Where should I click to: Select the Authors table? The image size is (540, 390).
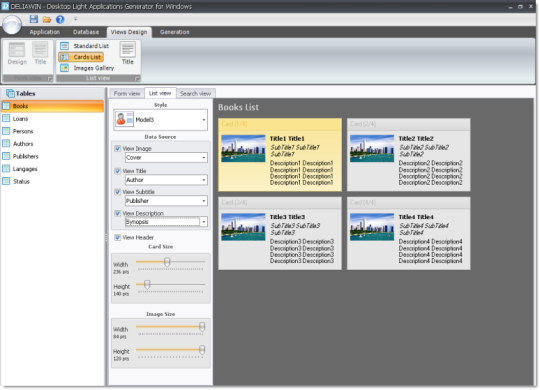tap(53, 144)
